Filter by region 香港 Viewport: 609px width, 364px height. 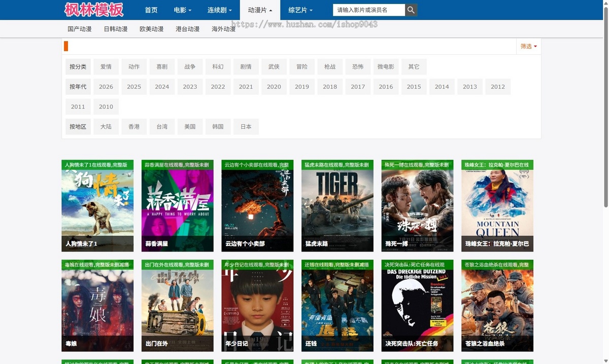[x=134, y=127]
